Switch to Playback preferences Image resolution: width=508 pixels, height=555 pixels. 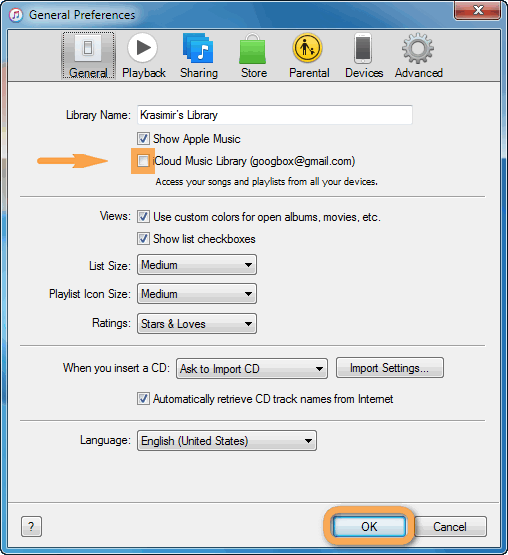(x=144, y=55)
